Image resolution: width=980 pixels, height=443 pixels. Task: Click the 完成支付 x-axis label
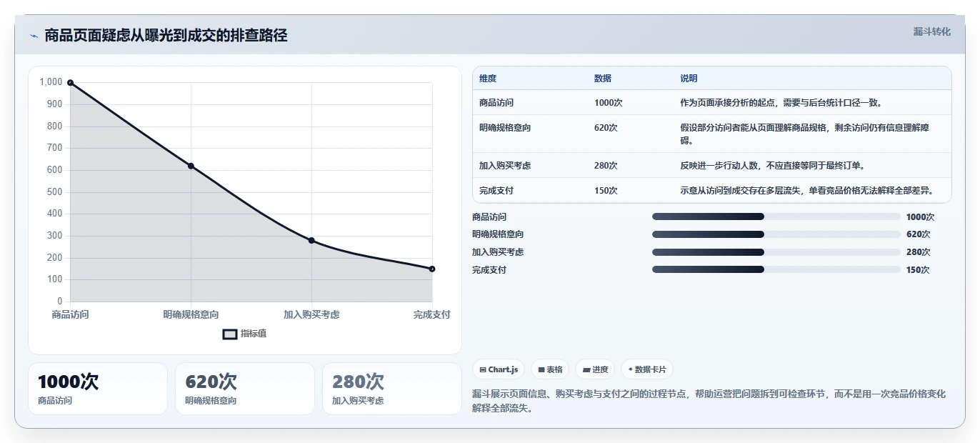(431, 314)
